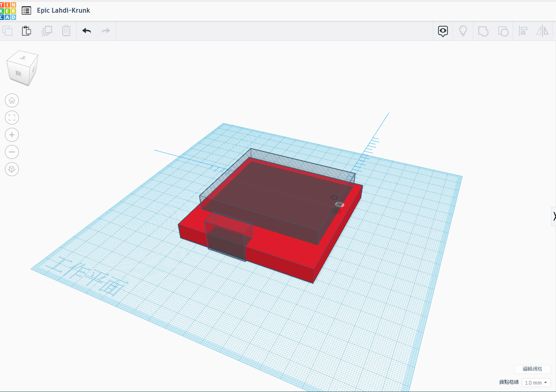Click the Delete trash icon
Viewport: 556px width, 392px height.
pyautogui.click(x=66, y=31)
